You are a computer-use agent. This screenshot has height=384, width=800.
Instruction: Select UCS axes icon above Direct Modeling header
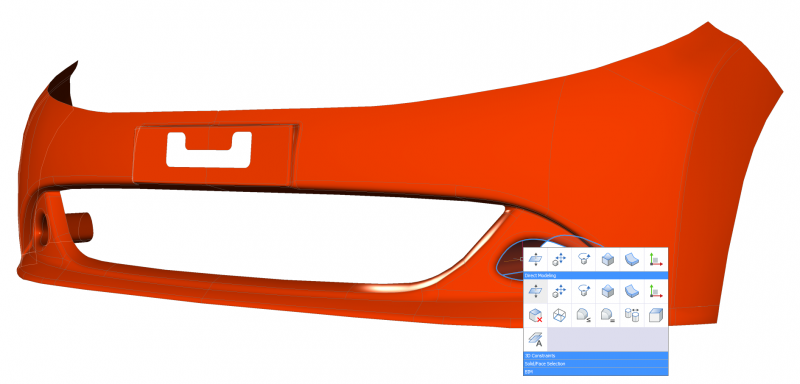tap(656, 260)
